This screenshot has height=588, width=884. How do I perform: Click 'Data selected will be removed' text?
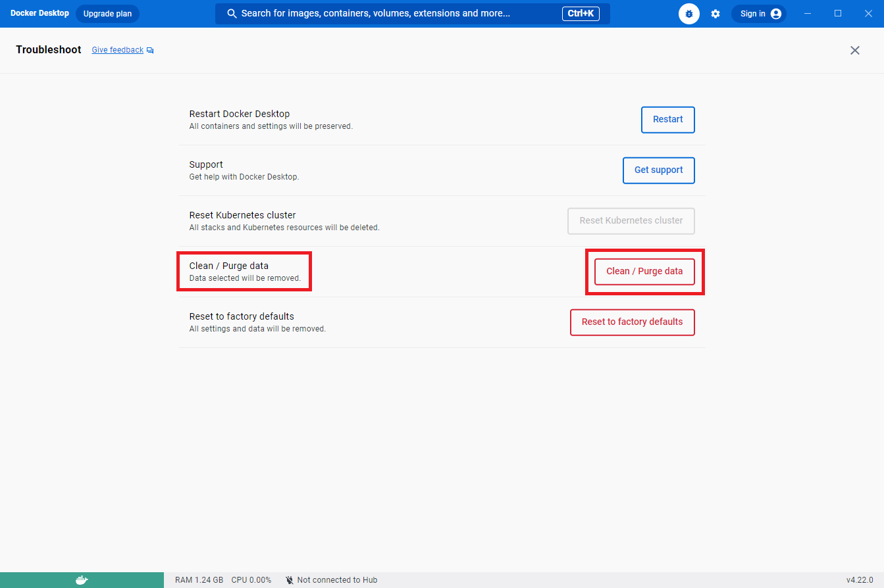(x=245, y=278)
